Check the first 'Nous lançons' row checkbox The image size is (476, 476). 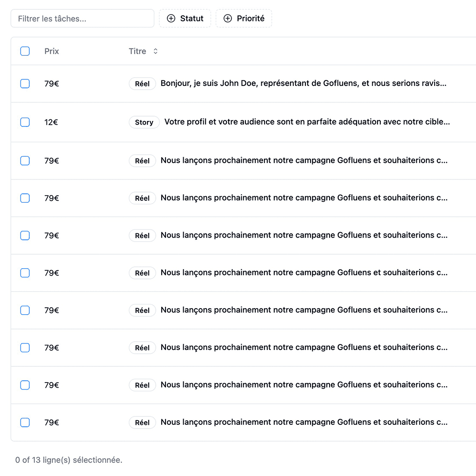(x=25, y=161)
